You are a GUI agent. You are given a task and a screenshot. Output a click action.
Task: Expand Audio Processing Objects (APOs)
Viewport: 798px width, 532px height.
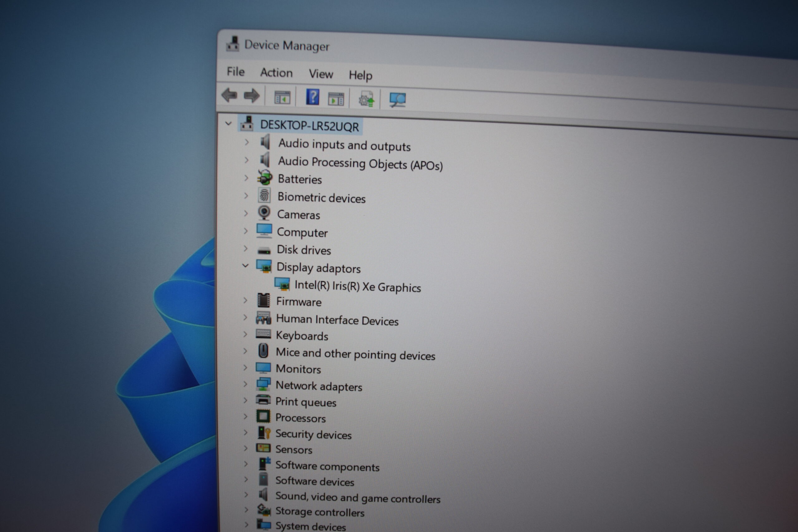click(x=247, y=160)
